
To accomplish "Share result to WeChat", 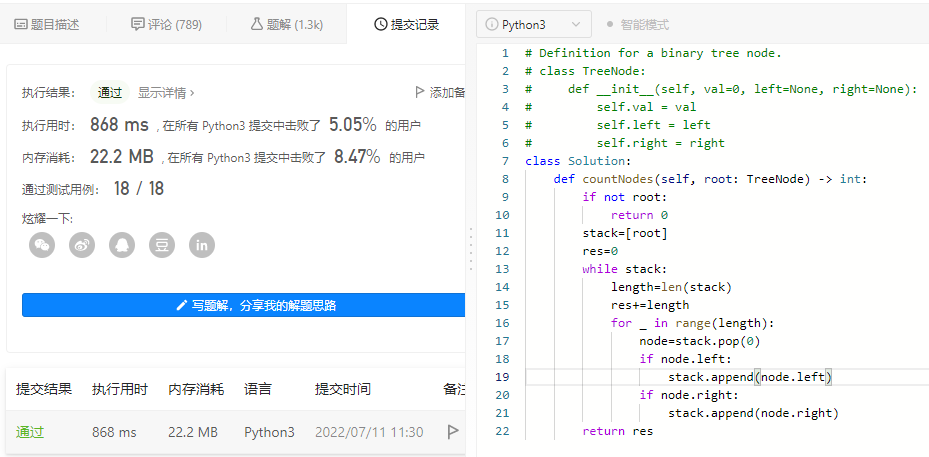I will tap(42, 245).
